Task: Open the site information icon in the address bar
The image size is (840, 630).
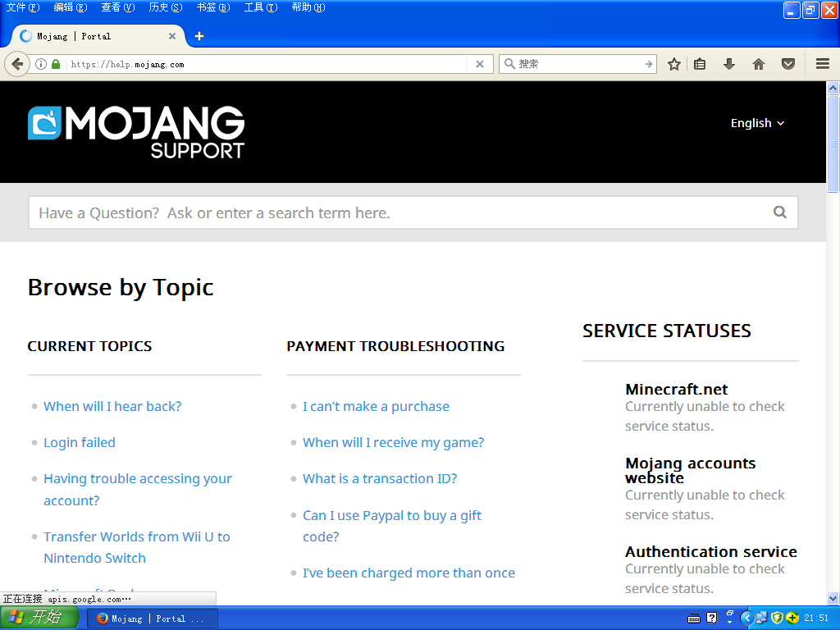Action: [x=41, y=64]
